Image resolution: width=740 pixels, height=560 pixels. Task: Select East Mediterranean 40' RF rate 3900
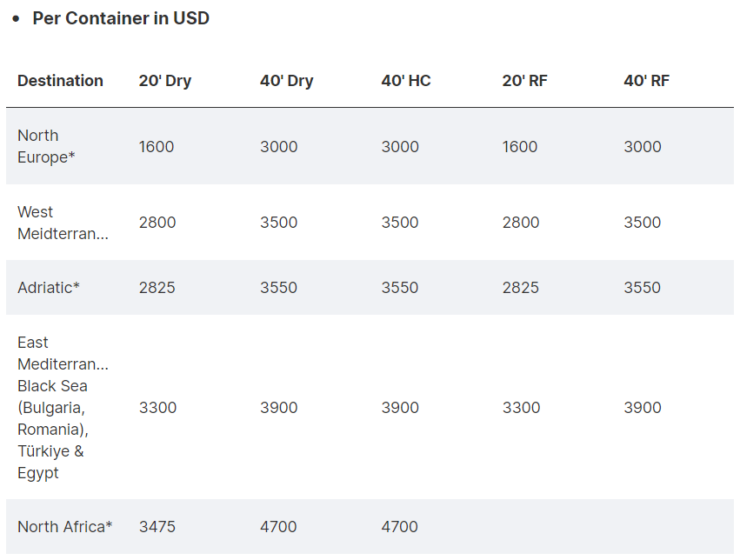[643, 408]
